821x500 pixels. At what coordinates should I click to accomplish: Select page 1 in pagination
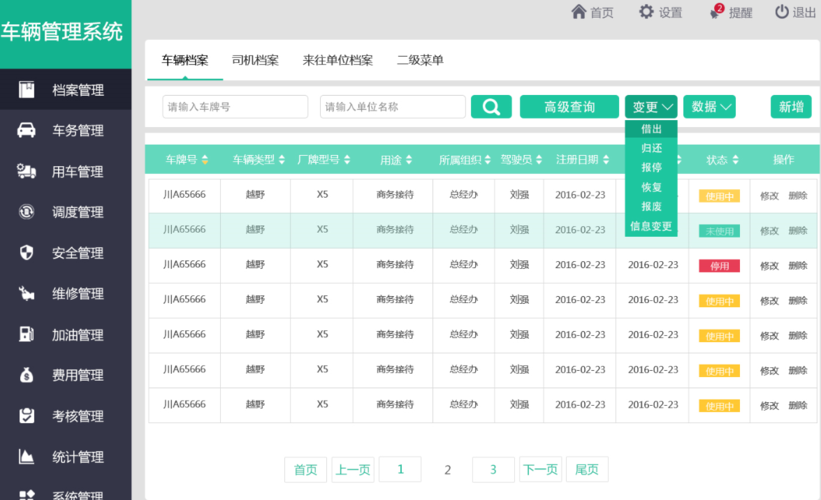click(400, 469)
